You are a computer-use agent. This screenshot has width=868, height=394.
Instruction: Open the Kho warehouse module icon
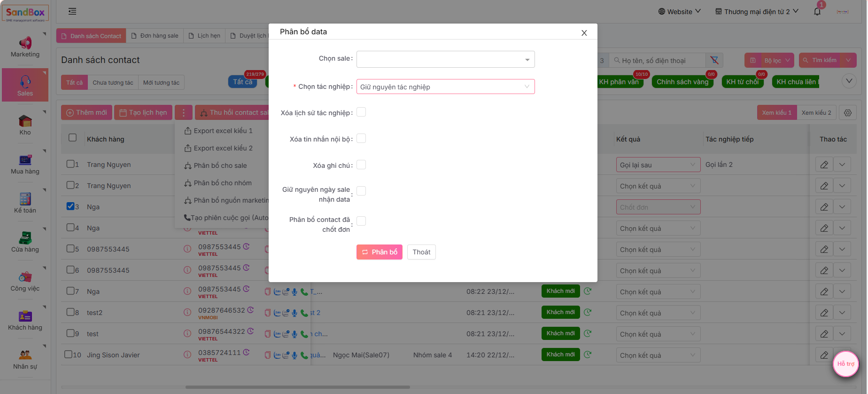click(x=25, y=121)
